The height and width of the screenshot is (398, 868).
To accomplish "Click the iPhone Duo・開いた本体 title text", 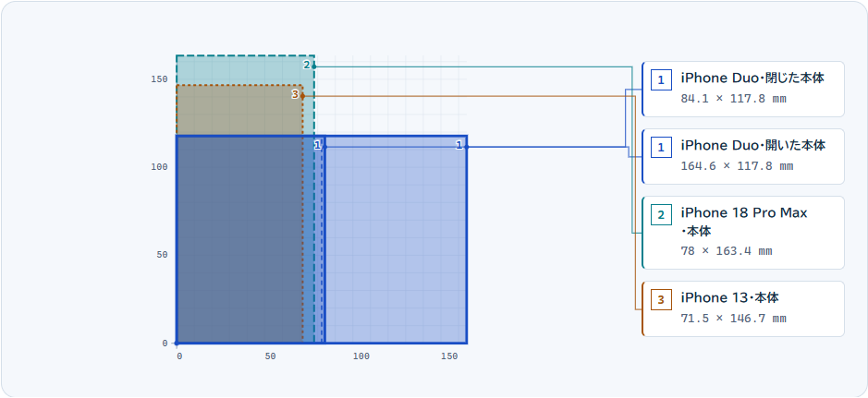I will (x=752, y=146).
